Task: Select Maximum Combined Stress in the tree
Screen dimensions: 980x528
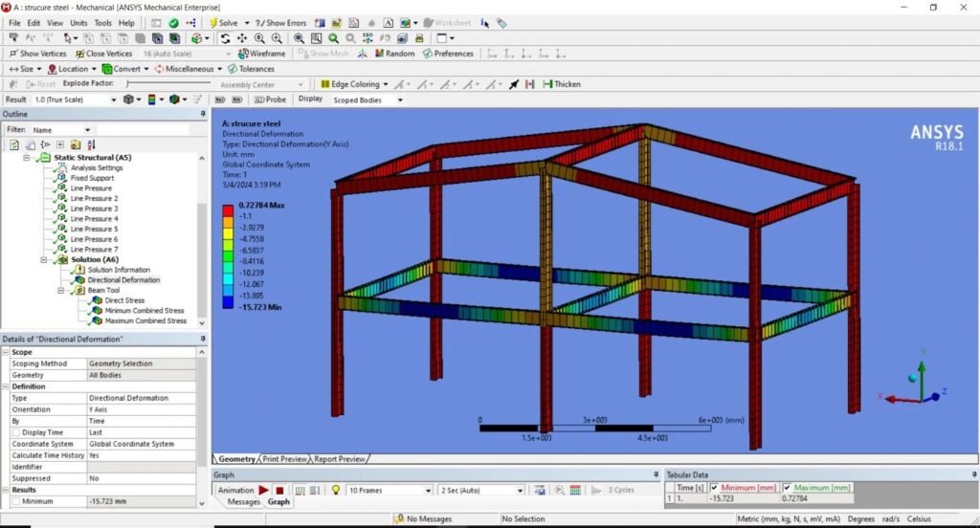Action: click(145, 321)
